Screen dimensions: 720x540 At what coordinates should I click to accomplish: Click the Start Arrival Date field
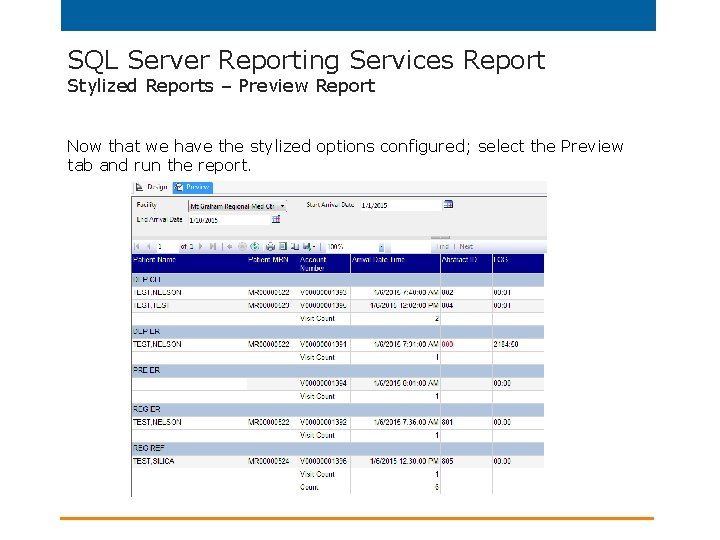tap(400, 205)
